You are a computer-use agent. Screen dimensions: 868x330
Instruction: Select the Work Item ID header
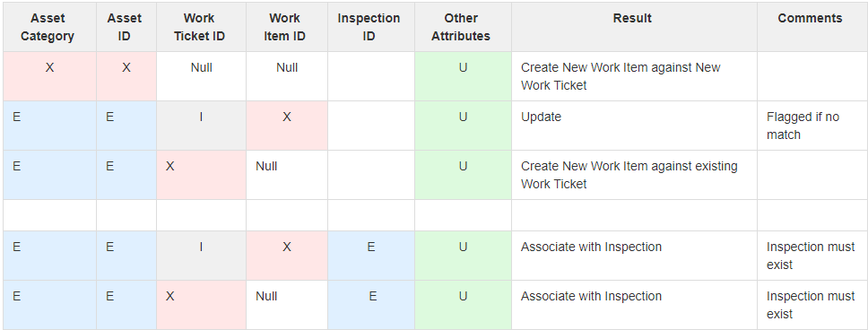pyautogui.click(x=287, y=27)
